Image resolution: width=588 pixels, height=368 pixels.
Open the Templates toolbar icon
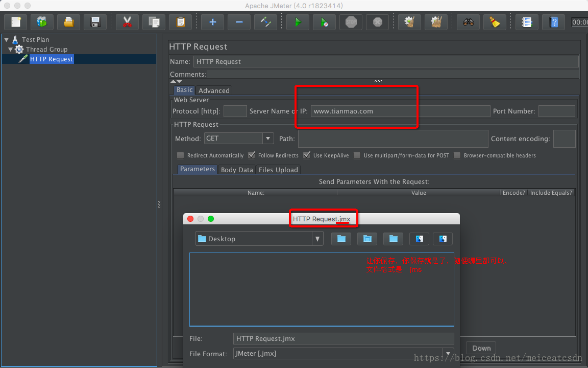click(x=42, y=22)
